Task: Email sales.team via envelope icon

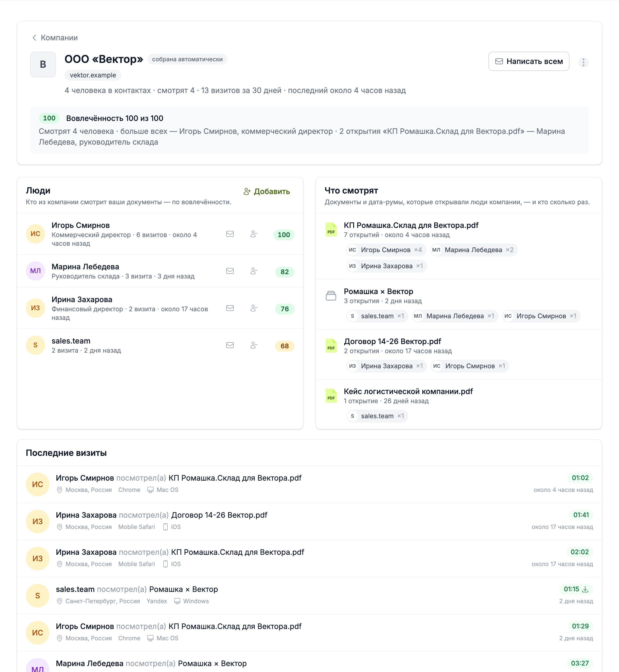Action: tap(230, 345)
